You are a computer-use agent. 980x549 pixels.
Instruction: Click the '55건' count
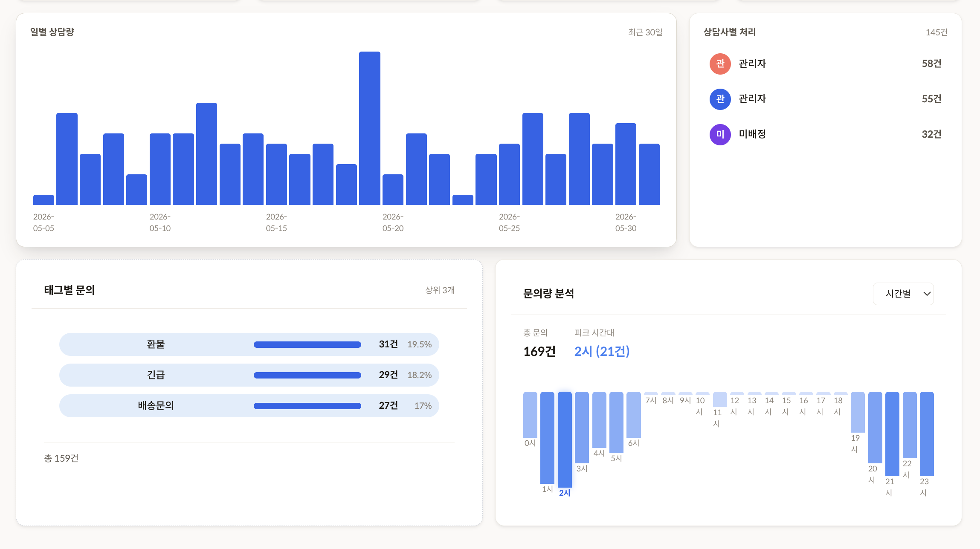pos(931,99)
